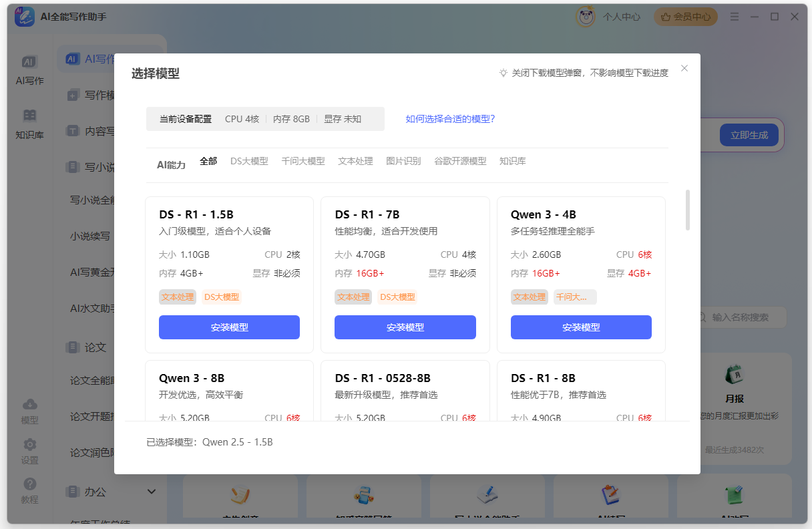Switch to the DS大模型 tab
The height and width of the screenshot is (529, 812).
[249, 161]
